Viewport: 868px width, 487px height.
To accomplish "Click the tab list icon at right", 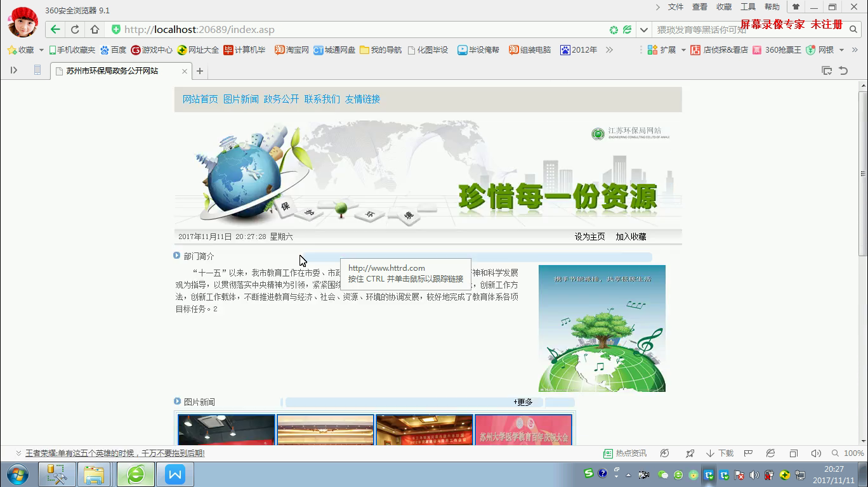I will point(827,70).
